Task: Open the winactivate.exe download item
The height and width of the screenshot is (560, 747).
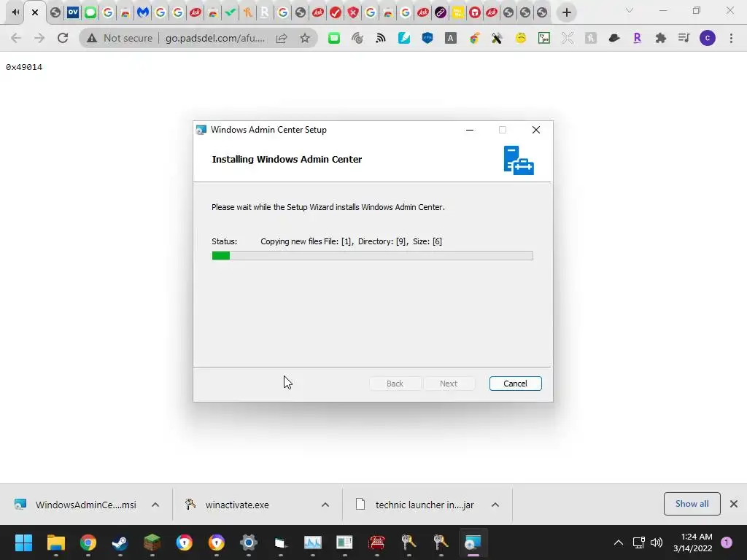Action: pos(228,505)
